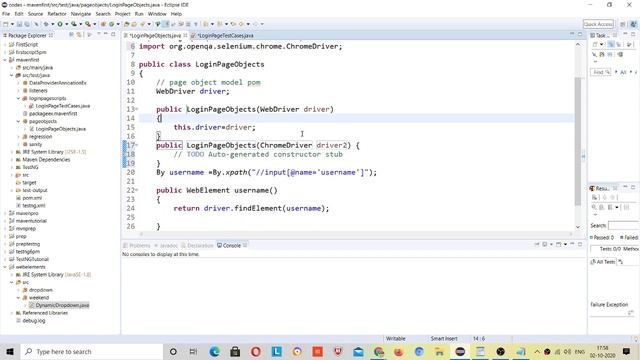Select debug.log in Package Explorer
This screenshot has height=360, width=640.
click(33, 321)
